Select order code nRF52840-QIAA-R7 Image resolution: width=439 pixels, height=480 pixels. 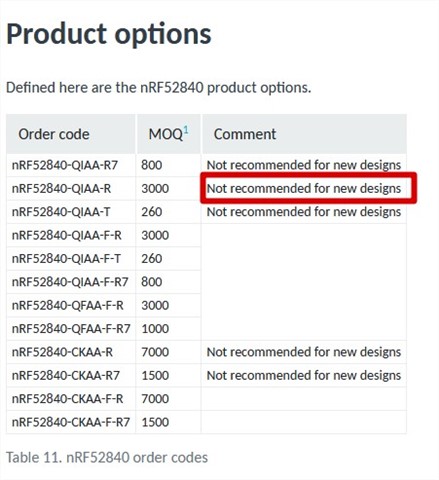pos(65,165)
